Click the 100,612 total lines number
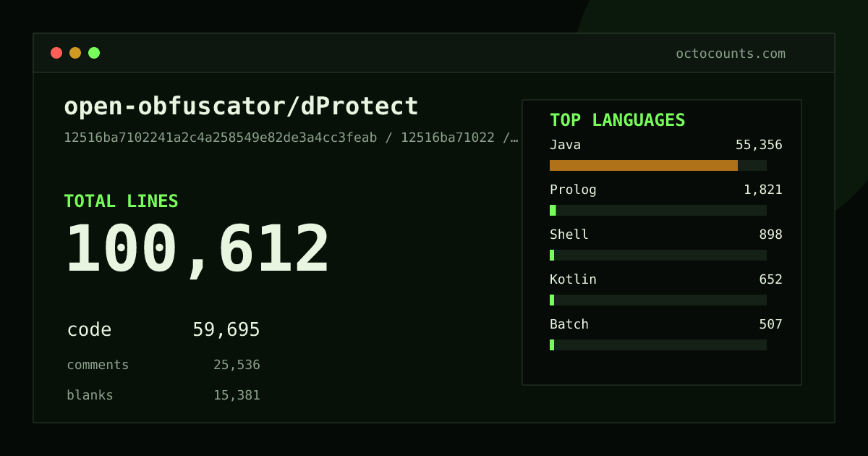 pyautogui.click(x=197, y=250)
